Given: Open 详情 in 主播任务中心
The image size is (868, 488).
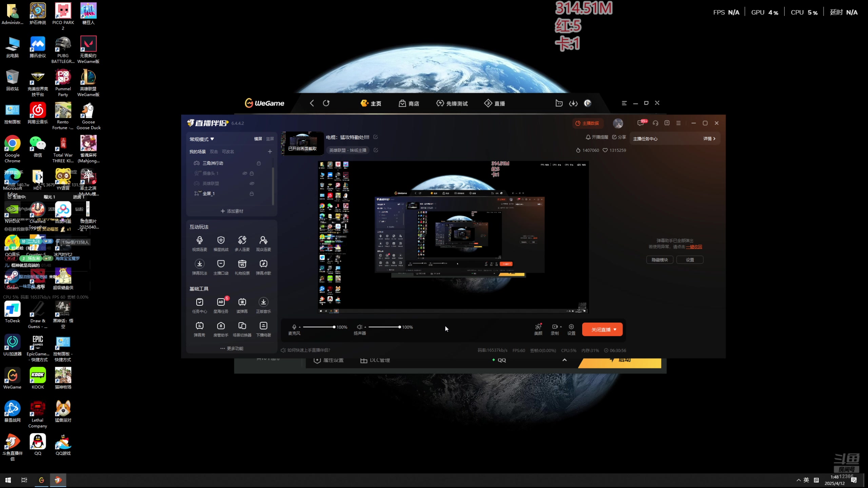Looking at the screenshot, I should point(709,139).
